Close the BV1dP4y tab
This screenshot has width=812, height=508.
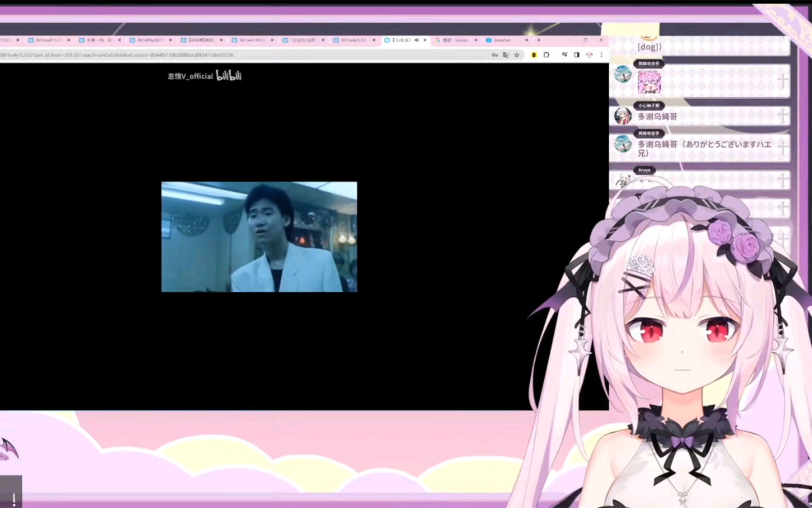coord(170,40)
